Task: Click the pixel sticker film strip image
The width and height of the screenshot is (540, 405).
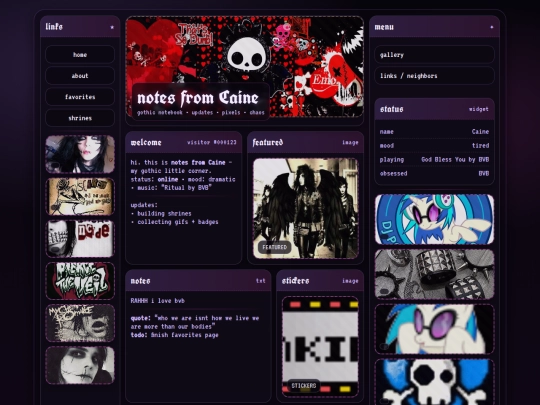Action: click(320, 346)
